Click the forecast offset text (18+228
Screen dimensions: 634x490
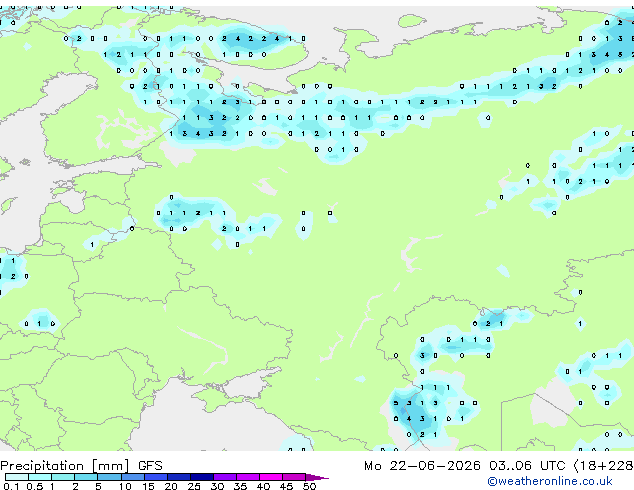[604, 466]
